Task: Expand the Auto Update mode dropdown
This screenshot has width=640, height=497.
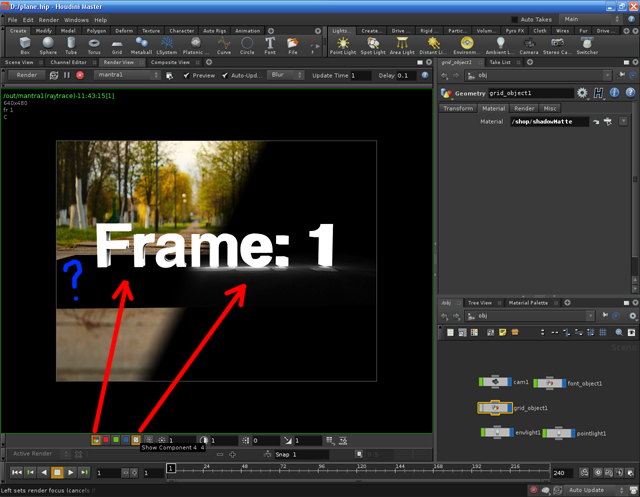Action: (x=596, y=490)
